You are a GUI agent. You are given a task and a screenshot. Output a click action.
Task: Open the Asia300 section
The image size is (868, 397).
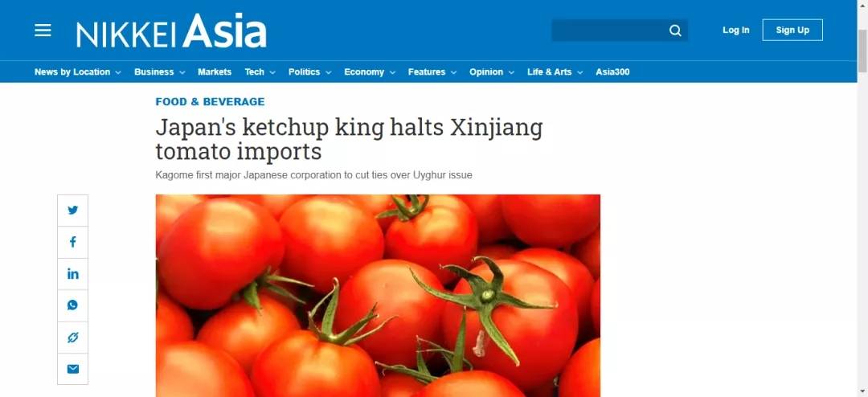point(612,72)
